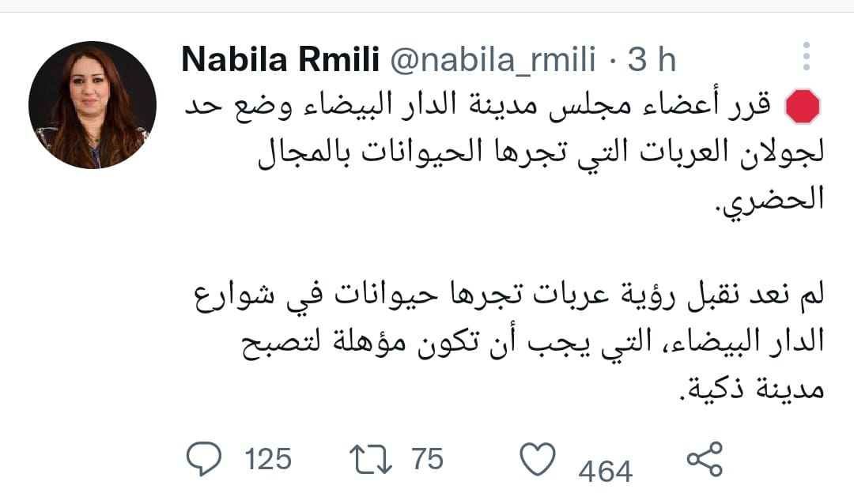Click the 75 retweets count
The width and height of the screenshot is (854, 504).
click(x=428, y=459)
